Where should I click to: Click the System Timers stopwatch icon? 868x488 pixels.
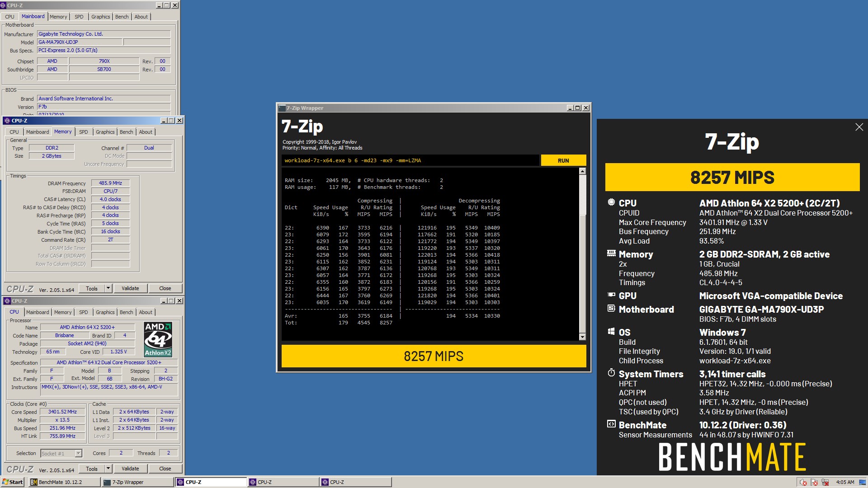point(611,373)
